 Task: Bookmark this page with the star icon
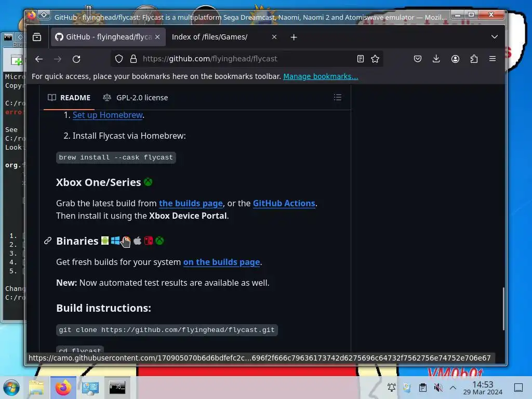(x=375, y=59)
